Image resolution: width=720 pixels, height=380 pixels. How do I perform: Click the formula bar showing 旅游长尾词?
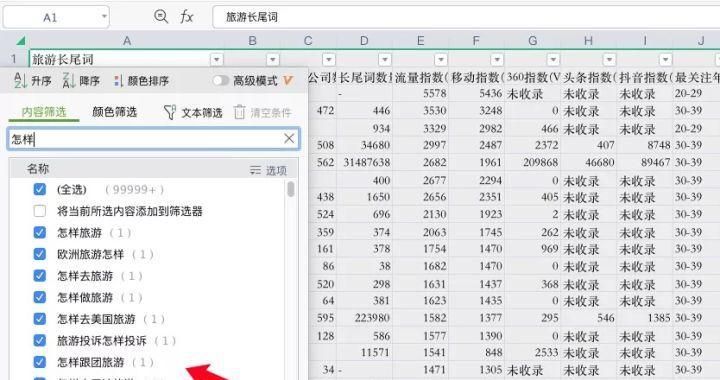(x=466, y=17)
